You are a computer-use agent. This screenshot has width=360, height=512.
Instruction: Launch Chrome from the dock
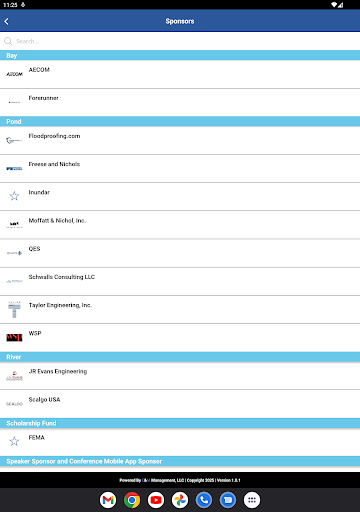coord(132,500)
